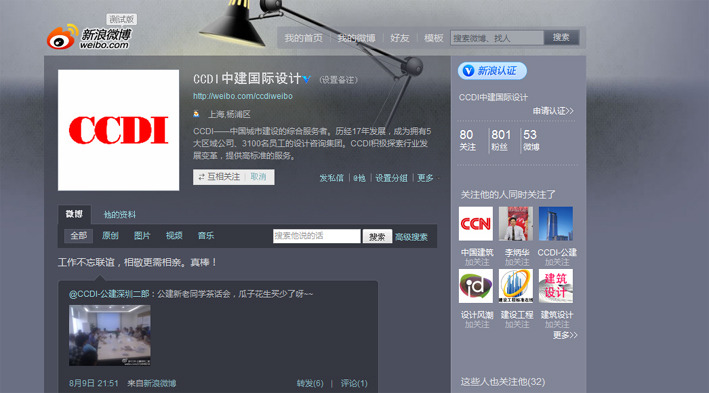Open the CCDI profile avatar image
The height and width of the screenshot is (393, 709).
(x=118, y=130)
